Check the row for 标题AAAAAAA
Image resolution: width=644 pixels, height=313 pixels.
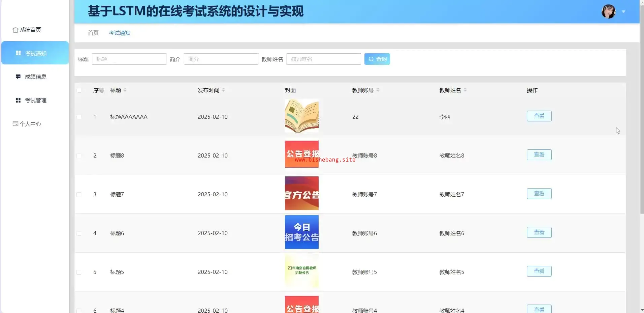click(x=79, y=117)
